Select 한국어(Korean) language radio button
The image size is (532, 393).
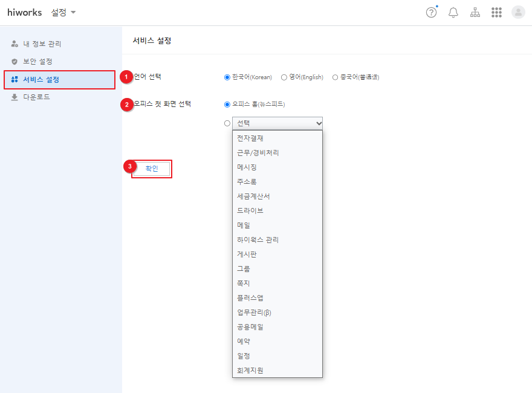(x=227, y=77)
